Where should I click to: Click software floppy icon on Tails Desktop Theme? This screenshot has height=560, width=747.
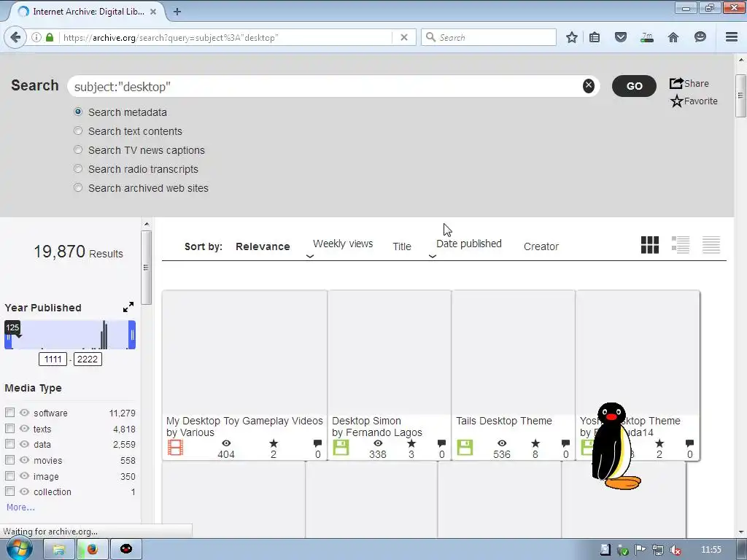point(465,448)
